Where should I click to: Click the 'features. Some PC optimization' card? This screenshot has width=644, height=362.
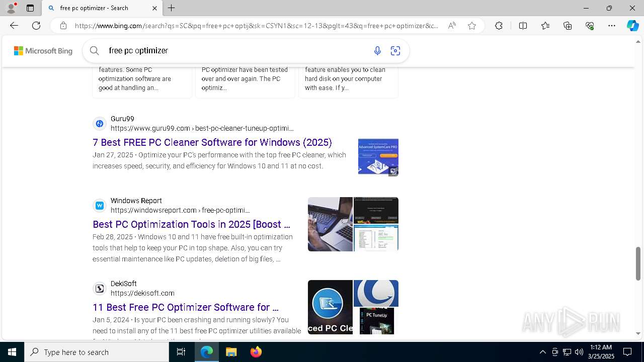[x=142, y=81]
